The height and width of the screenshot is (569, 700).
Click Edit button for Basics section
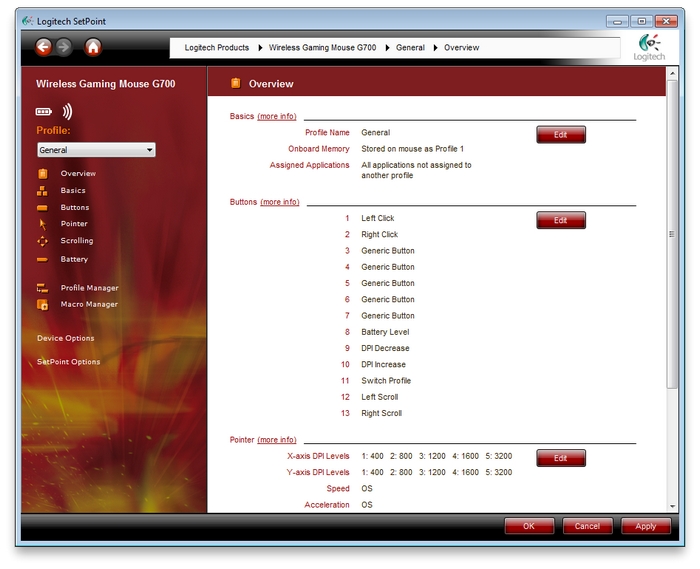point(561,135)
